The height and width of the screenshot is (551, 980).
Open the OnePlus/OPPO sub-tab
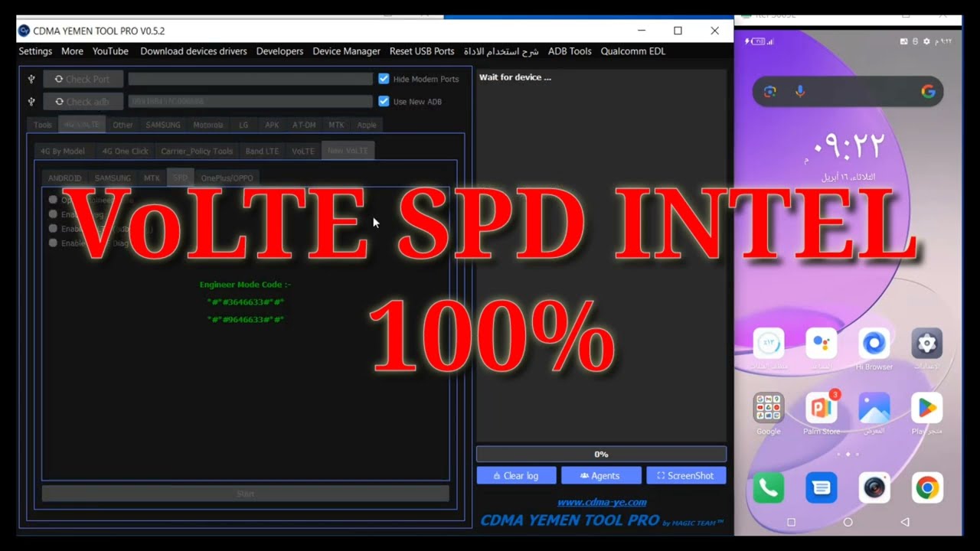227,178
